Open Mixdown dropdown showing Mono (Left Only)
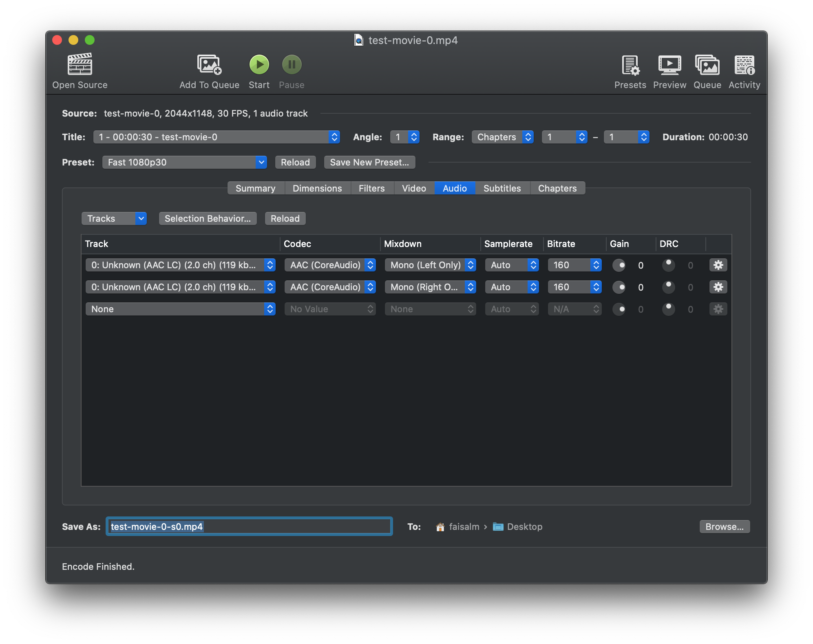The height and width of the screenshot is (644, 813). (430, 265)
